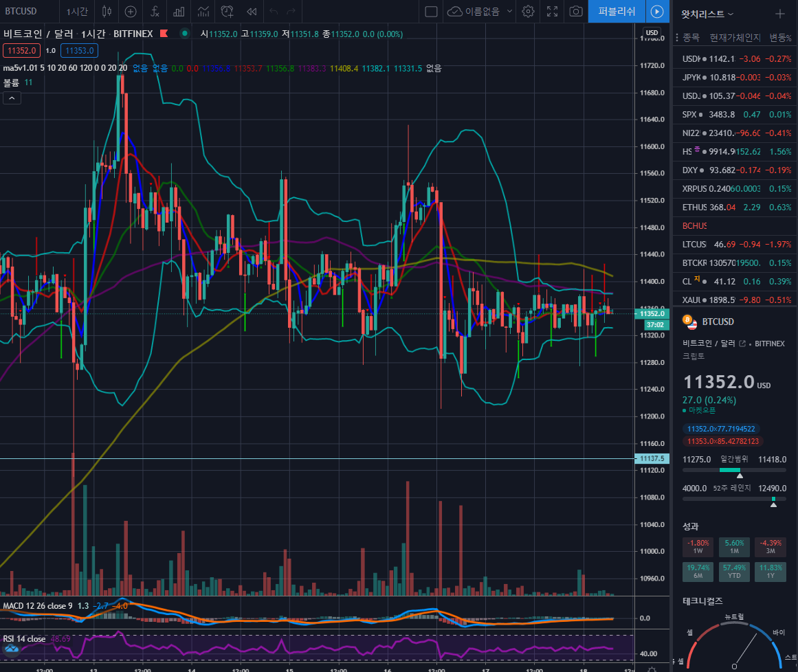798x672 pixels.
Task: Create an alert with the alarm clock icon
Action: [227, 11]
